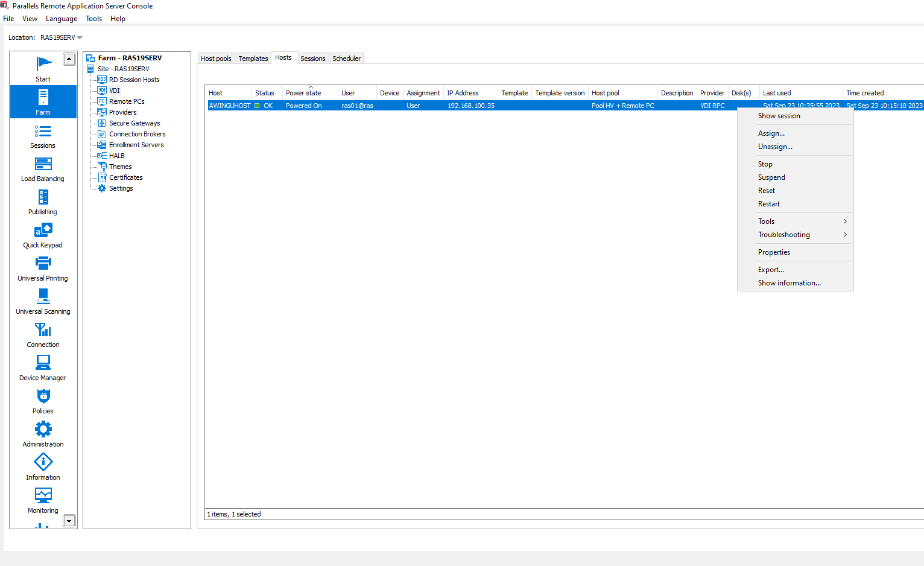Open Universal Printing category
Screen dimensions: 924x566
coord(43,269)
